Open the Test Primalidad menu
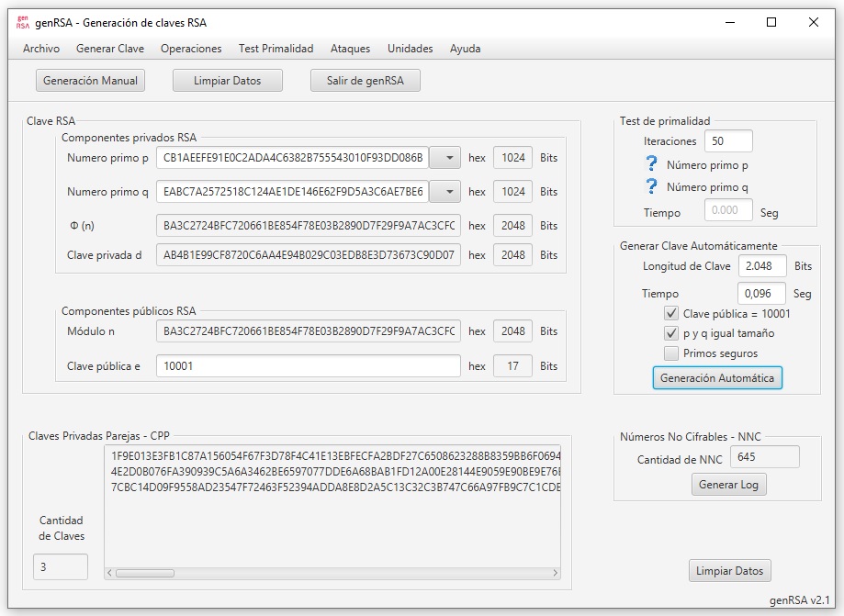The width and height of the screenshot is (844, 616). click(276, 49)
